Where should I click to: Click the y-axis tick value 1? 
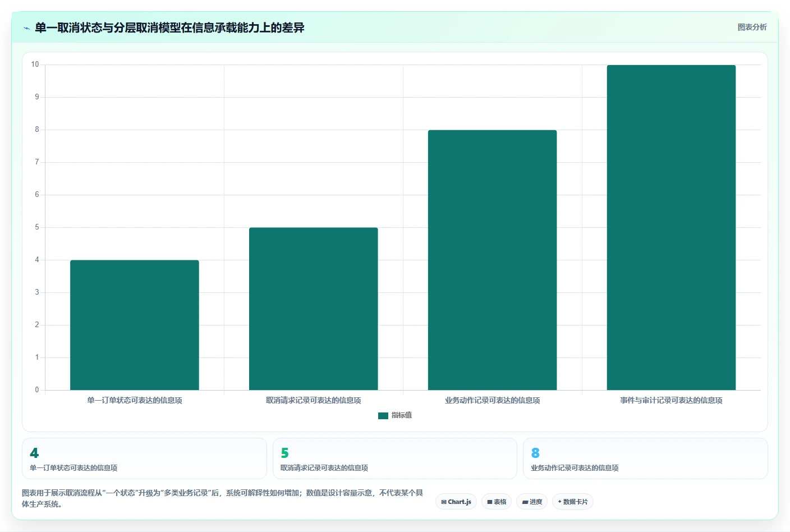37,357
